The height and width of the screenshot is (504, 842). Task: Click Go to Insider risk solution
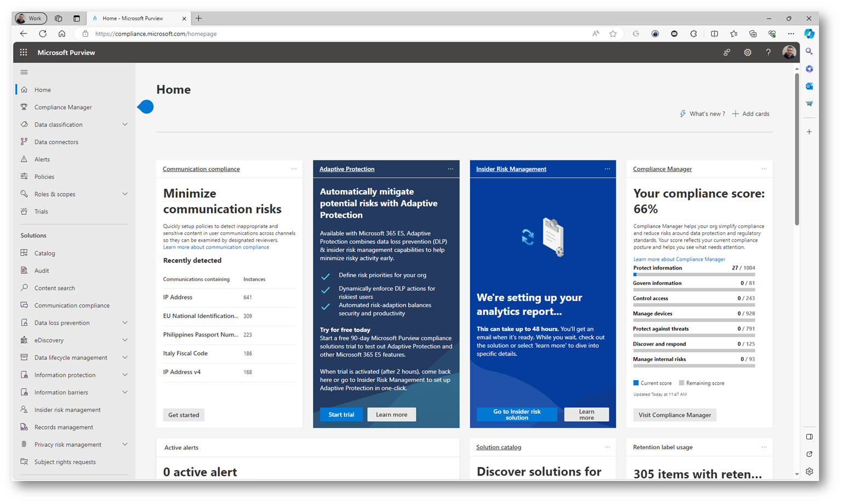[x=517, y=415]
